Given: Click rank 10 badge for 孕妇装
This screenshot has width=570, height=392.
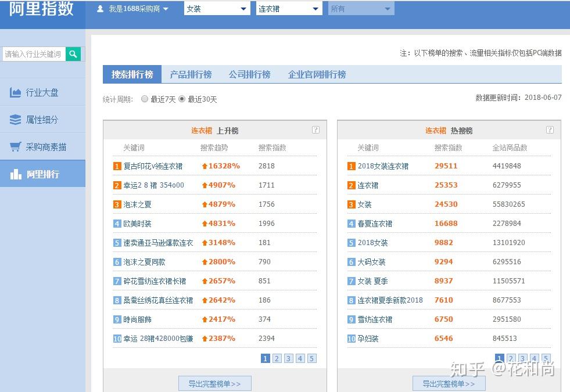Looking at the screenshot, I should 351,339.
